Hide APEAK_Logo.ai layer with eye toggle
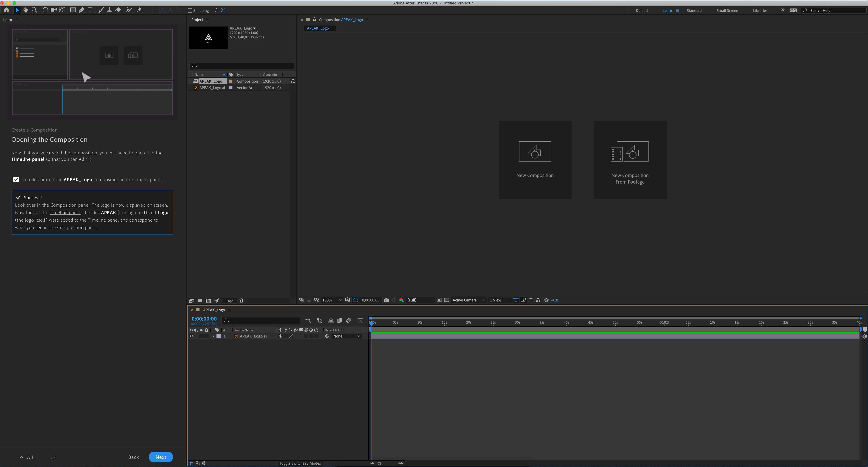This screenshot has height=467, width=868. coord(191,336)
